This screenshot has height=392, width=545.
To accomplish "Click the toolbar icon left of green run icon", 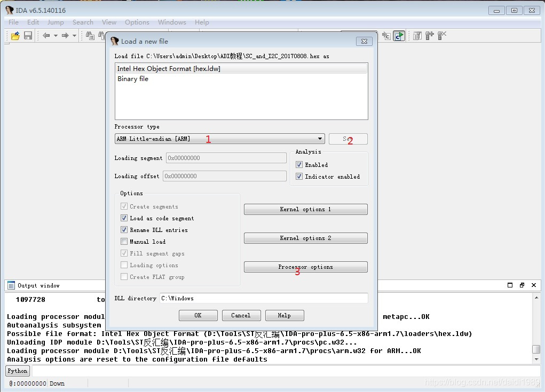I will pyautogui.click(x=386, y=35).
